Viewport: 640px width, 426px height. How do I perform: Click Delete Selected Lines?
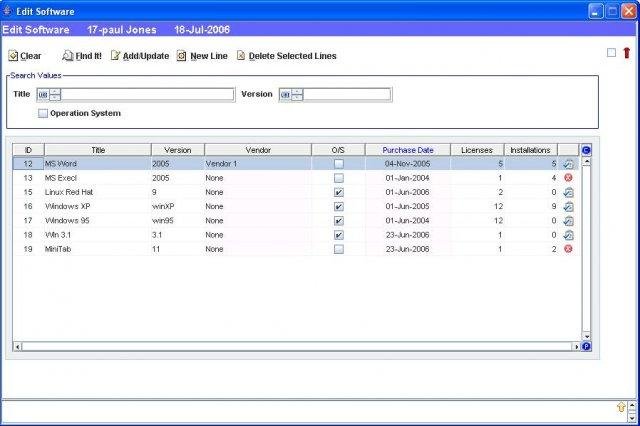[x=287, y=56]
